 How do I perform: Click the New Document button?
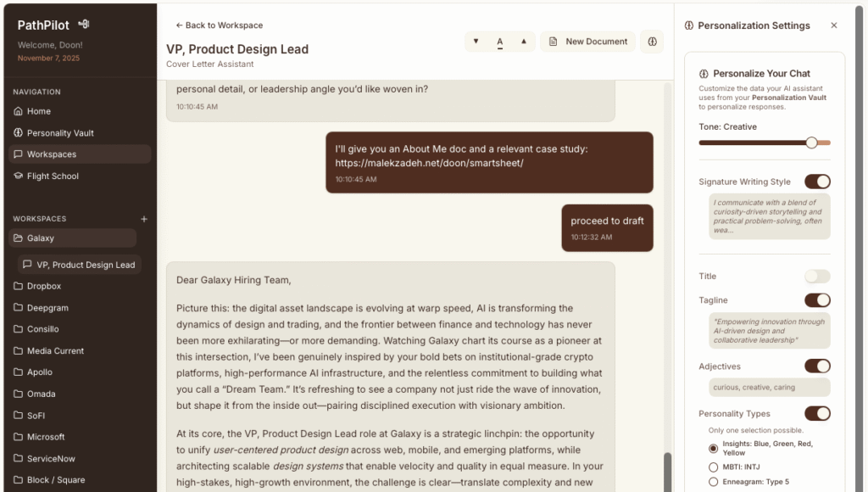(x=587, y=42)
